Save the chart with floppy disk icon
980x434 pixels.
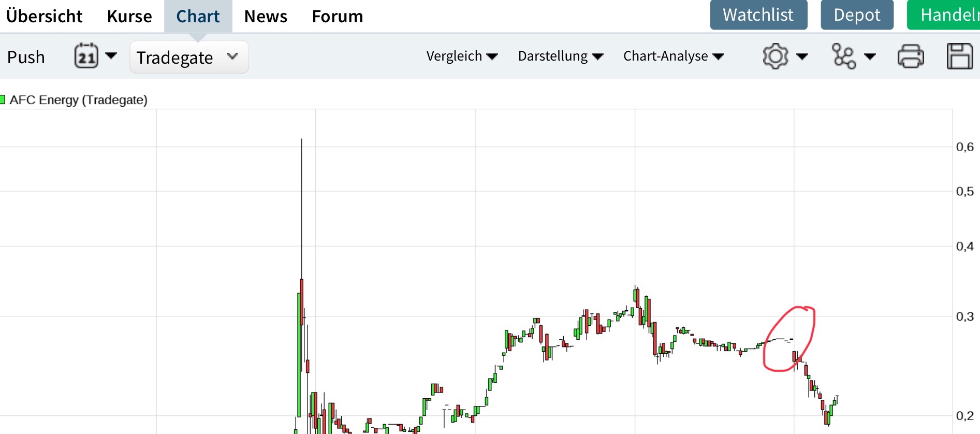tap(960, 56)
